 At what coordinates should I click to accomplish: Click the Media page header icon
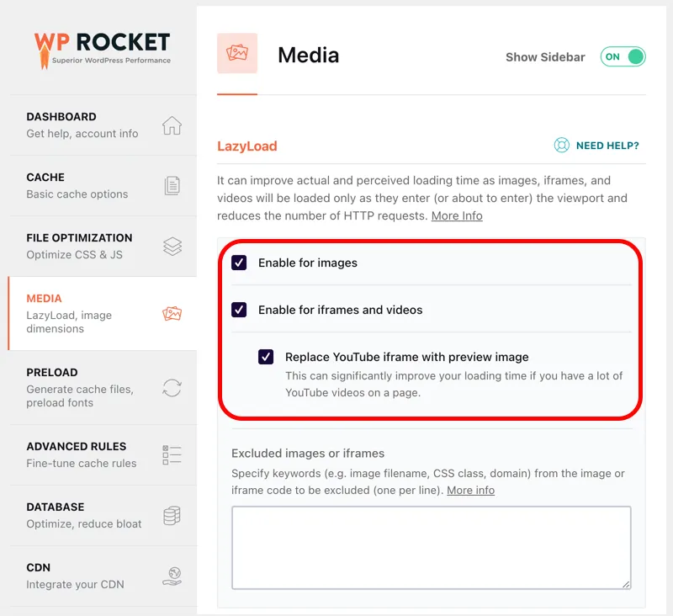pos(236,52)
